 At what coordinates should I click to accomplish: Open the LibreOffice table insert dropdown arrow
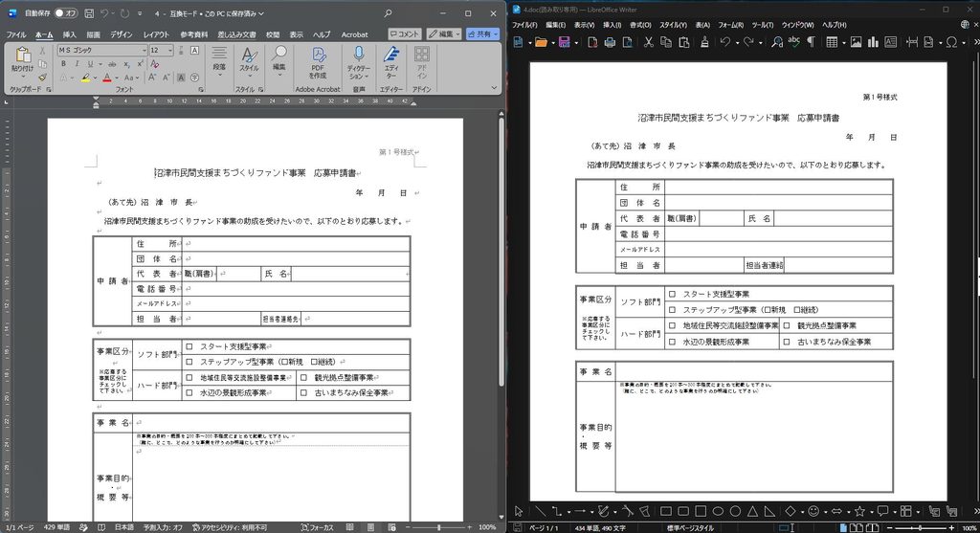coord(843,42)
